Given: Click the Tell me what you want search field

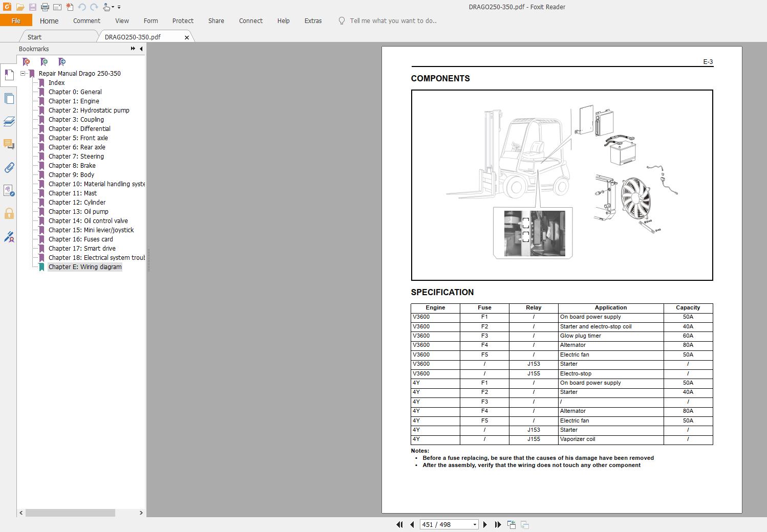Looking at the screenshot, I should pos(393,21).
